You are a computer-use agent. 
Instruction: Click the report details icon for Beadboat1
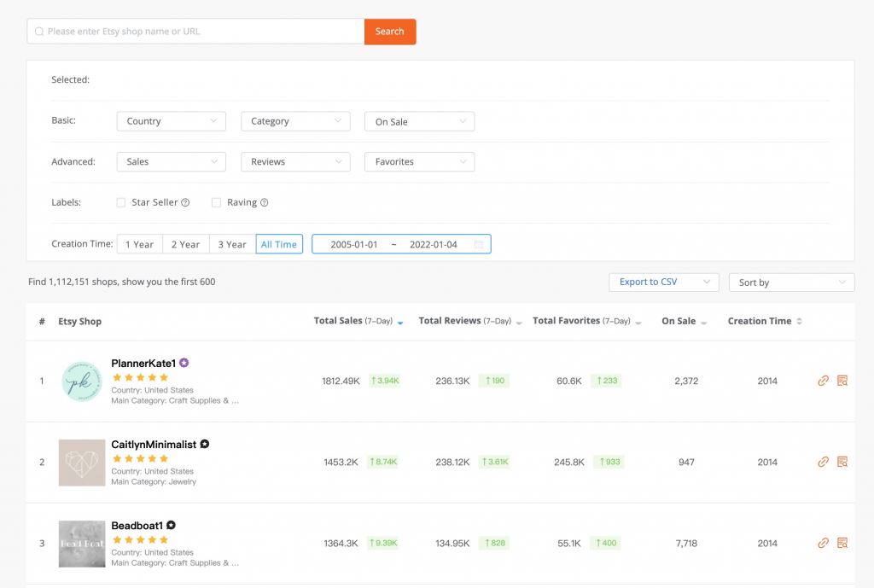click(842, 543)
